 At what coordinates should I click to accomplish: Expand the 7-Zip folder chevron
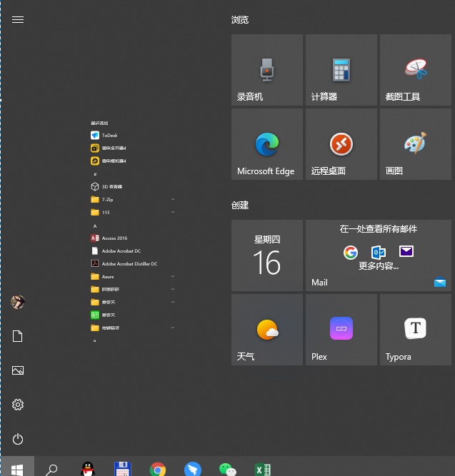173,199
